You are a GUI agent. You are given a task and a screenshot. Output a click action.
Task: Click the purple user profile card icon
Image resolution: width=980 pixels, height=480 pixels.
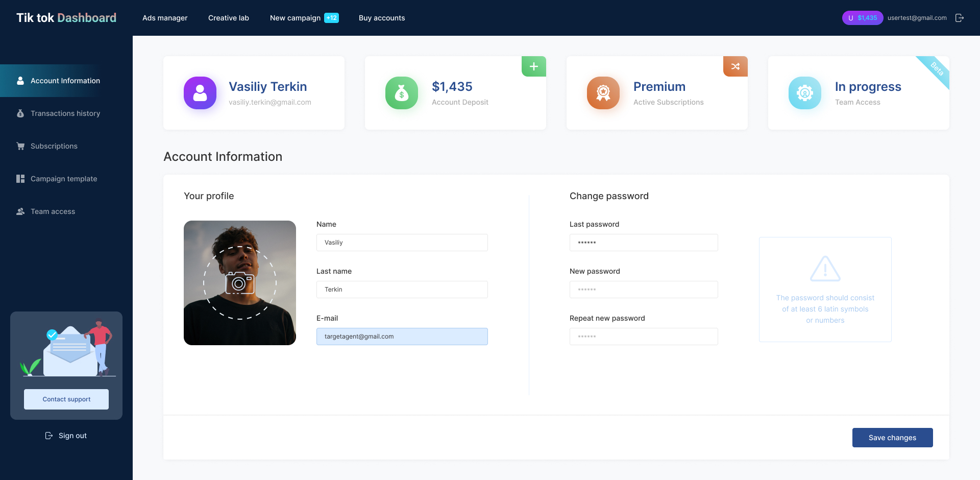(x=200, y=93)
